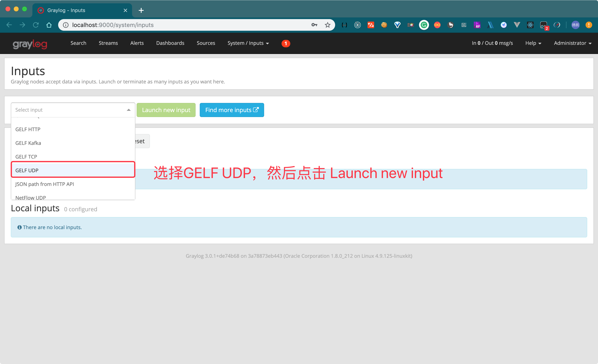Click the In/Out msg/s throughput indicator
The image size is (598, 364).
point(492,43)
